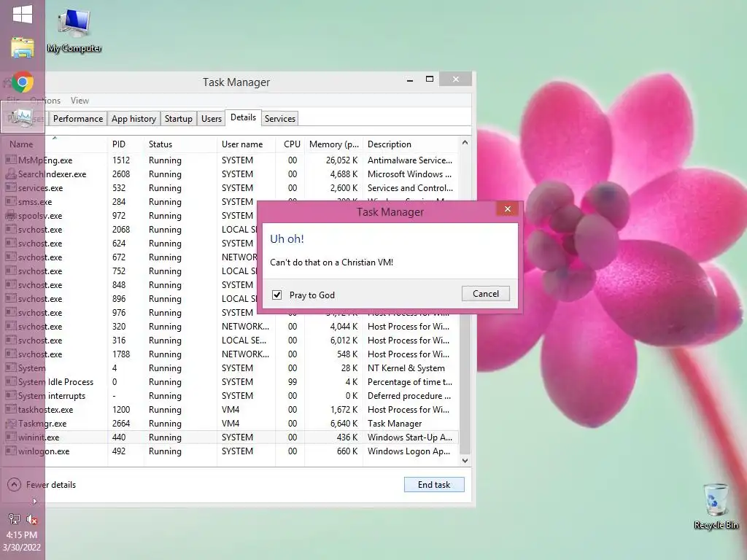Sort by the Memory column header
Screen dimensions: 747x560
point(334,144)
